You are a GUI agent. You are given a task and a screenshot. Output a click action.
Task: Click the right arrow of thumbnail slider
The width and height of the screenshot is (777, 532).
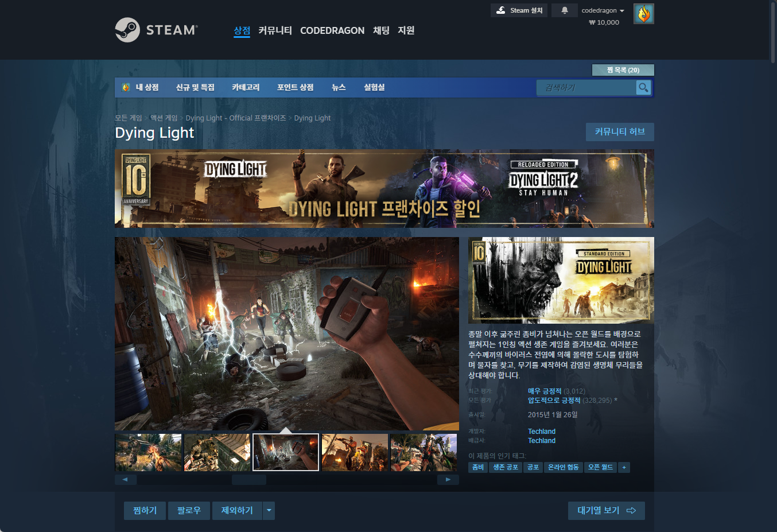pos(448,479)
